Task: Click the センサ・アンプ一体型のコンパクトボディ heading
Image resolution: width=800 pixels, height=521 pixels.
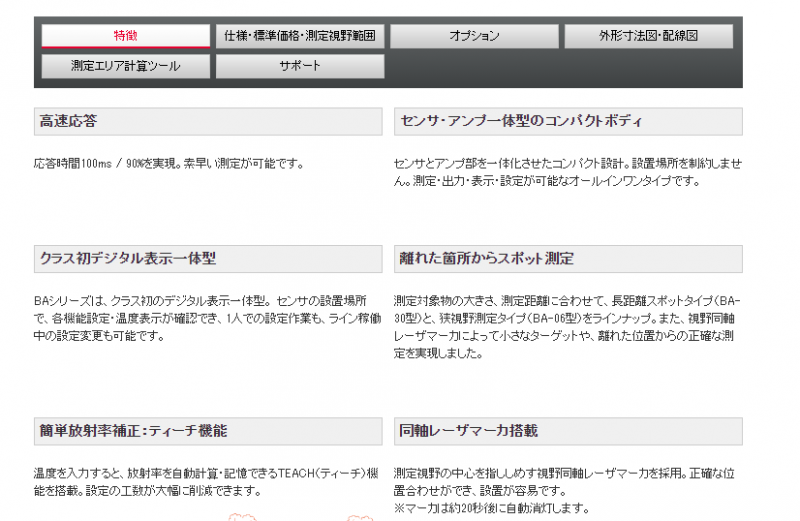Action: [x=521, y=121]
